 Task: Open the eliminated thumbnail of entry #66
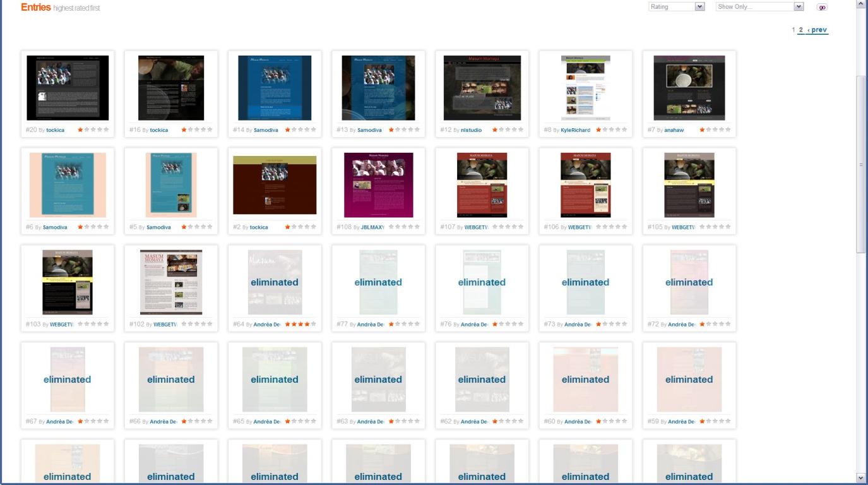pos(171,380)
